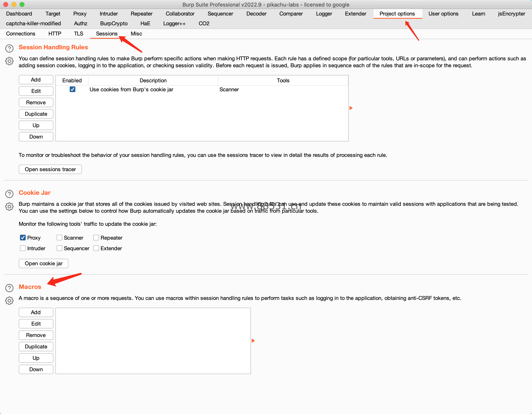Image resolution: width=532 pixels, height=414 pixels.
Task: Remove the selected macro
Action: pos(36,335)
